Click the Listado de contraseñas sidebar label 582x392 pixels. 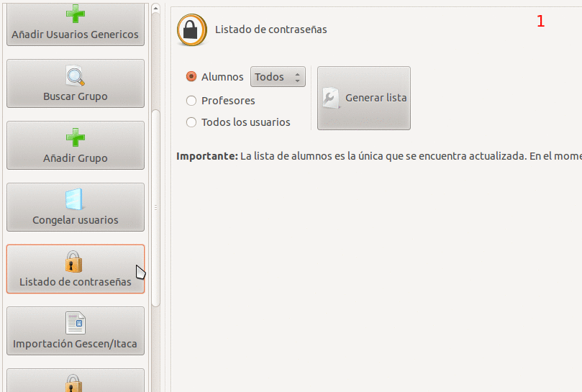[76, 282]
